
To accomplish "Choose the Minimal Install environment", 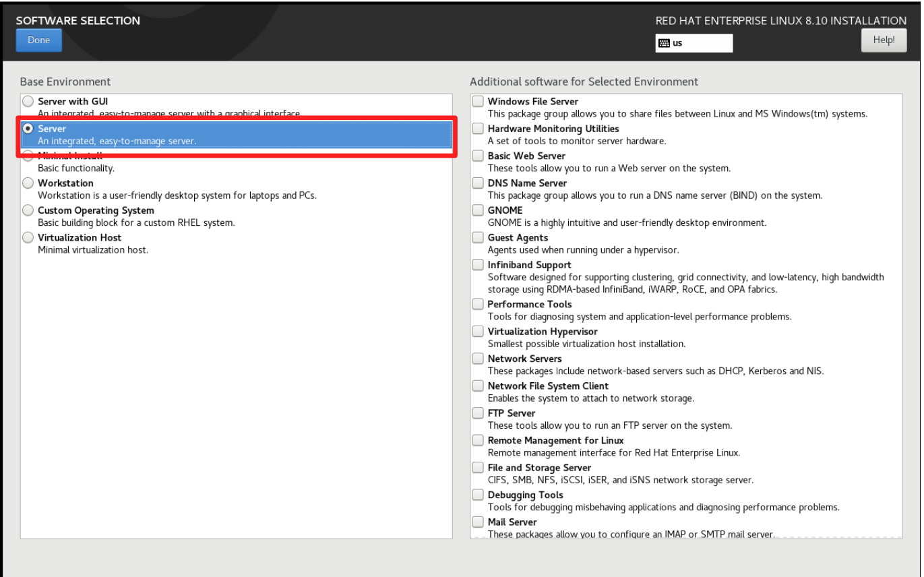I will tap(28, 155).
